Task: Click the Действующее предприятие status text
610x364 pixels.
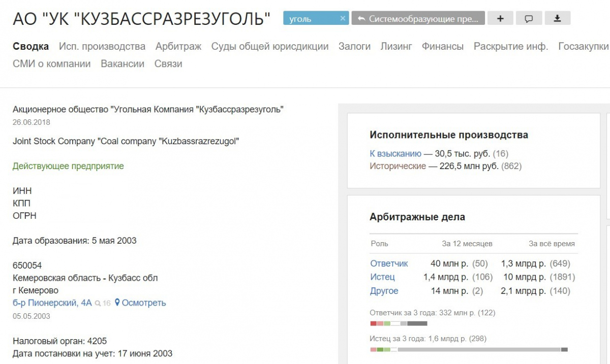Action: [68, 166]
